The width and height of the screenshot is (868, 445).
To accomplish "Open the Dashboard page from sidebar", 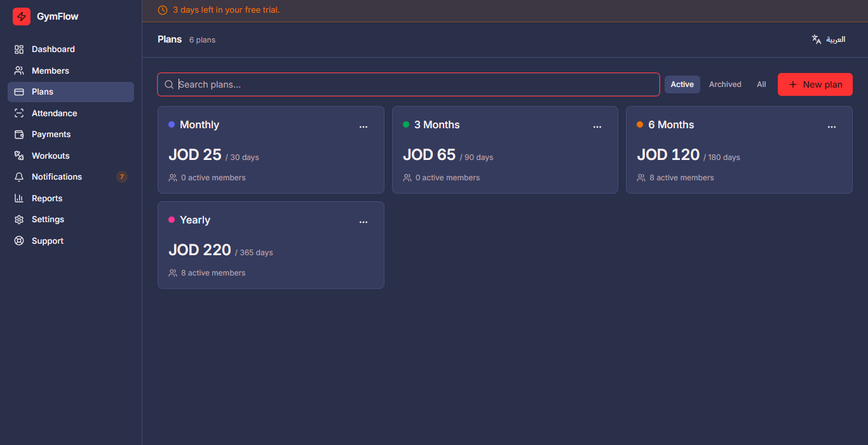I will point(71,50).
